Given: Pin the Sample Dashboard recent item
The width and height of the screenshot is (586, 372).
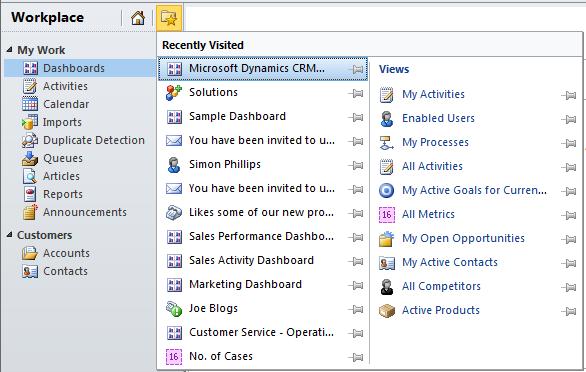Looking at the screenshot, I should (356, 117).
